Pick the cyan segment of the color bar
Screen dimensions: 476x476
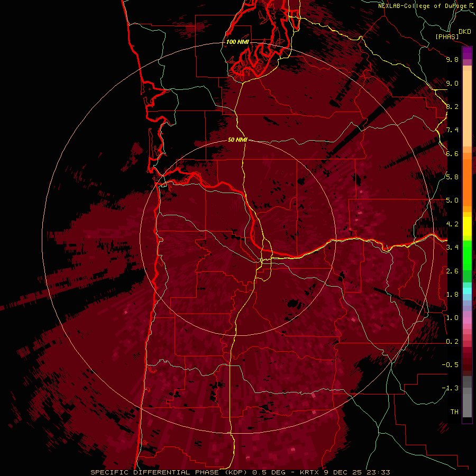pos(467,291)
